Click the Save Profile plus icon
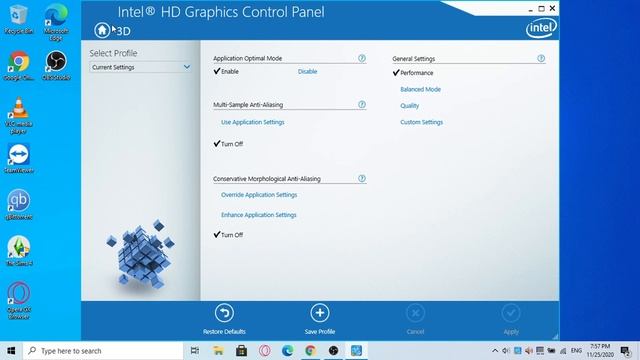Viewport: 640px width, 360px height. pyautogui.click(x=320, y=313)
